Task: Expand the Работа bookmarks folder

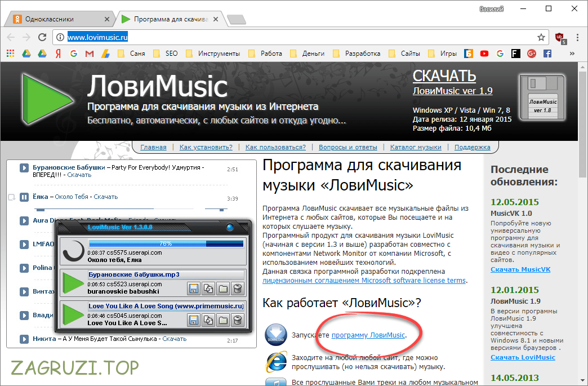Action: coord(265,54)
